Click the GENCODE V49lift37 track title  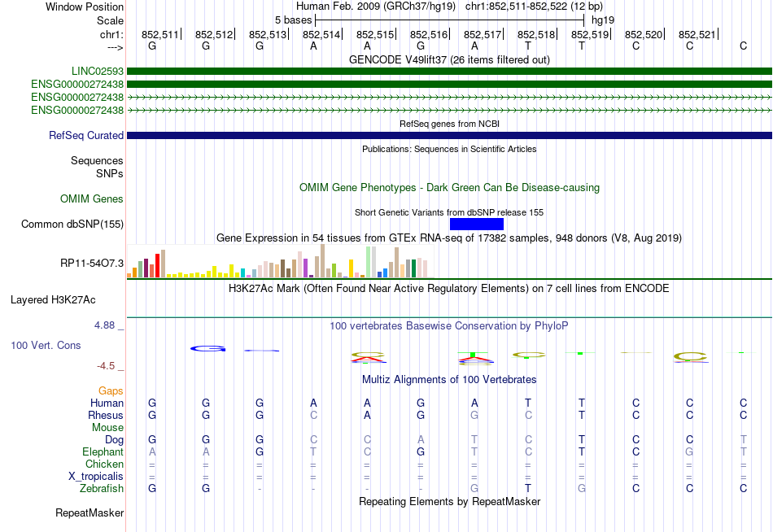[x=449, y=59]
